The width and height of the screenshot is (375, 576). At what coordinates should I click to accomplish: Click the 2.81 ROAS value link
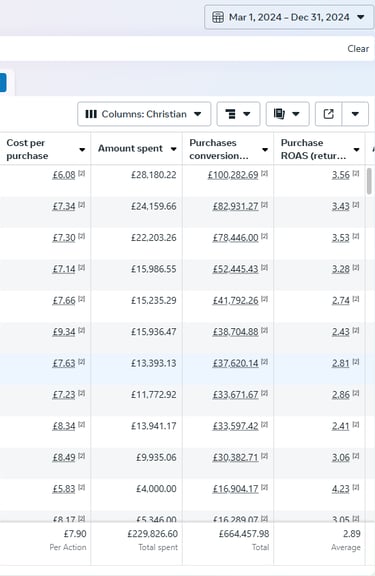coord(340,363)
